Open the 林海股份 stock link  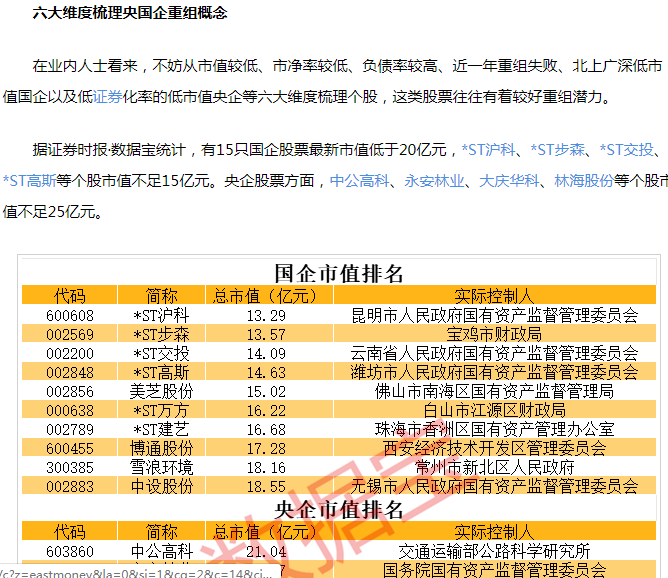click(x=584, y=181)
